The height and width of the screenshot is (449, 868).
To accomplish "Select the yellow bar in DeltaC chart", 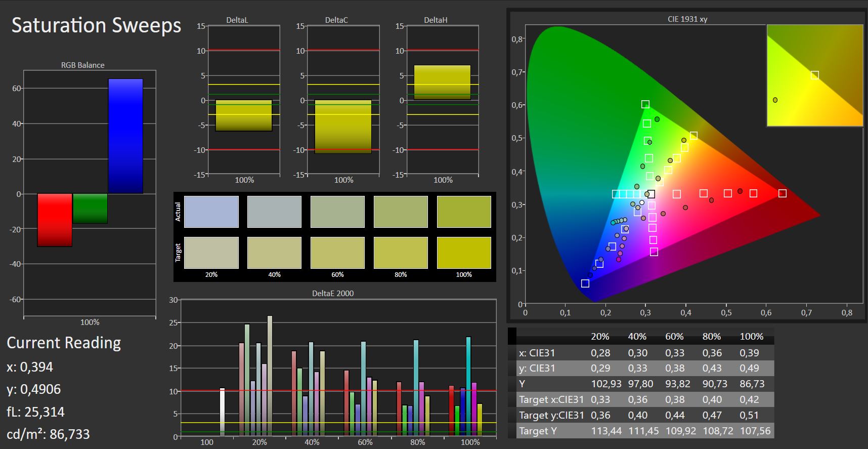I will click(x=343, y=127).
